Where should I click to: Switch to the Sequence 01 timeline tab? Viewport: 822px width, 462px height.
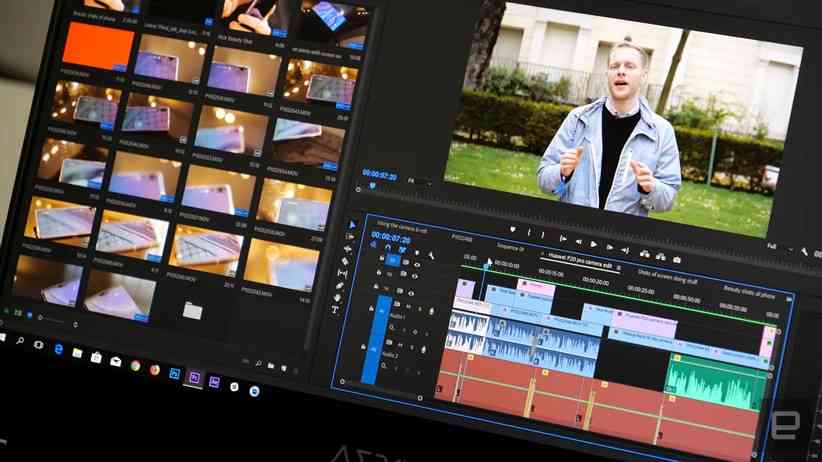[x=510, y=245]
